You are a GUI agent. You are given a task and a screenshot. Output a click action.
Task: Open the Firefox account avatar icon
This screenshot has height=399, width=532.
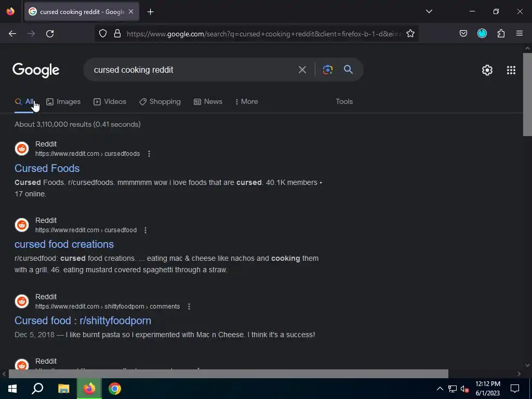click(x=482, y=34)
